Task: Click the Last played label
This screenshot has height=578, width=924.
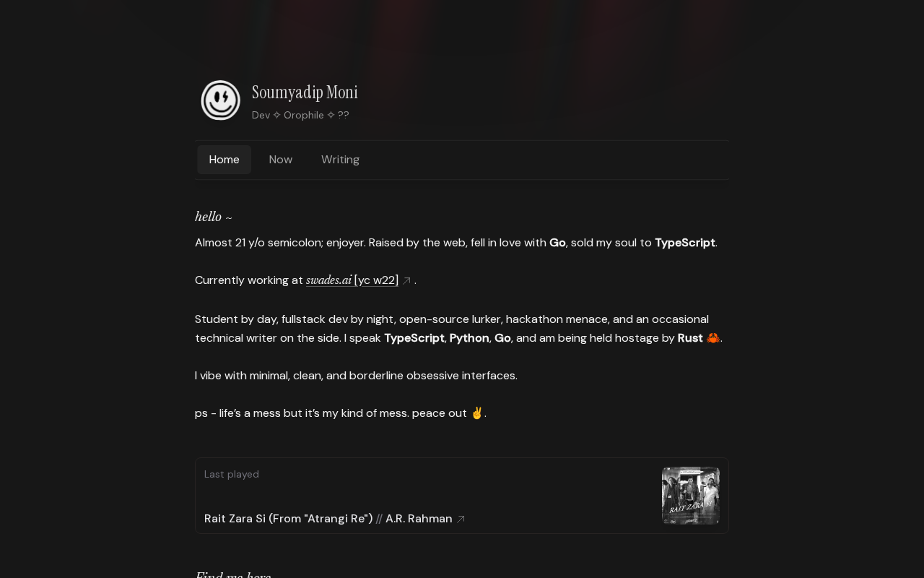Action: click(x=232, y=474)
